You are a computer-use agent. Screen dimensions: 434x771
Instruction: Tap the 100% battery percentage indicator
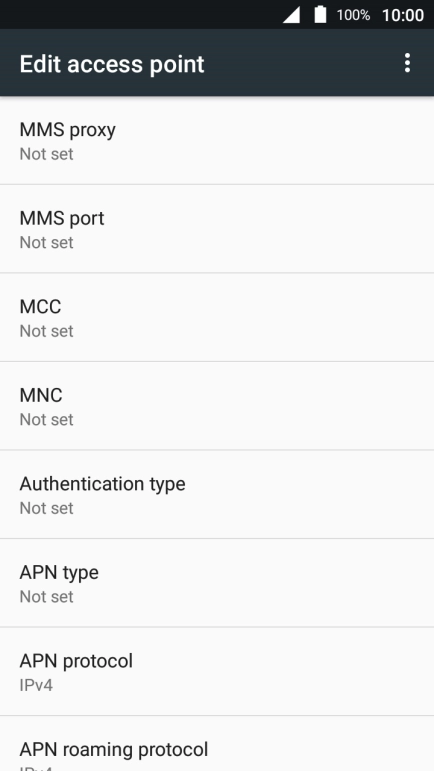coord(353,15)
